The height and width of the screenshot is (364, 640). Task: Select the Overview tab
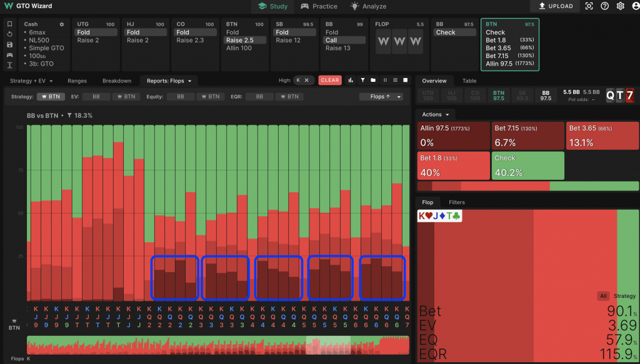[434, 81]
